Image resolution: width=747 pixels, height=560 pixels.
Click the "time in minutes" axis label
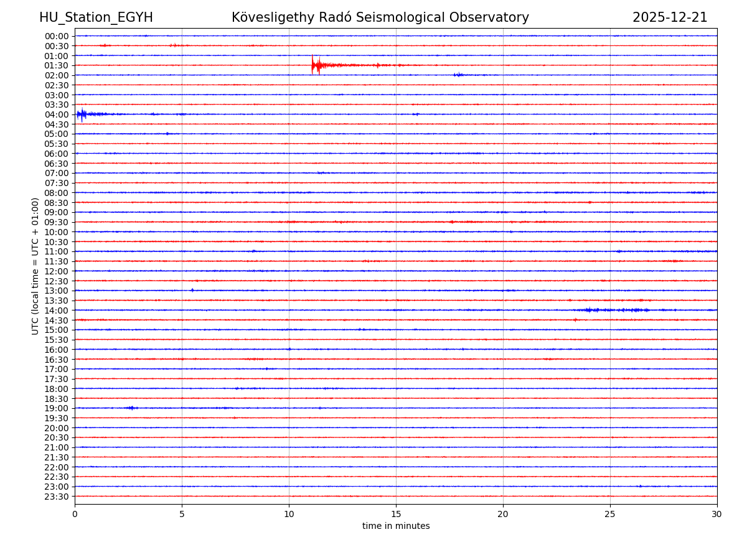point(396,526)
